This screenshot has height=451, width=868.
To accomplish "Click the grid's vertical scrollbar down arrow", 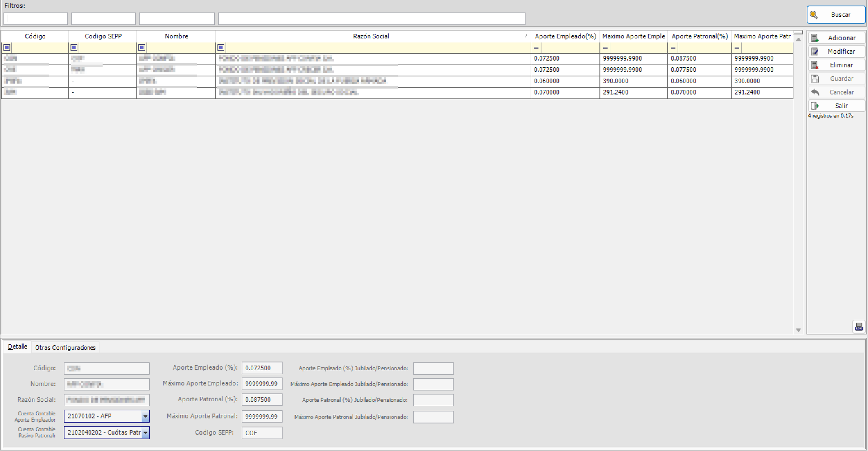I will pos(798,330).
